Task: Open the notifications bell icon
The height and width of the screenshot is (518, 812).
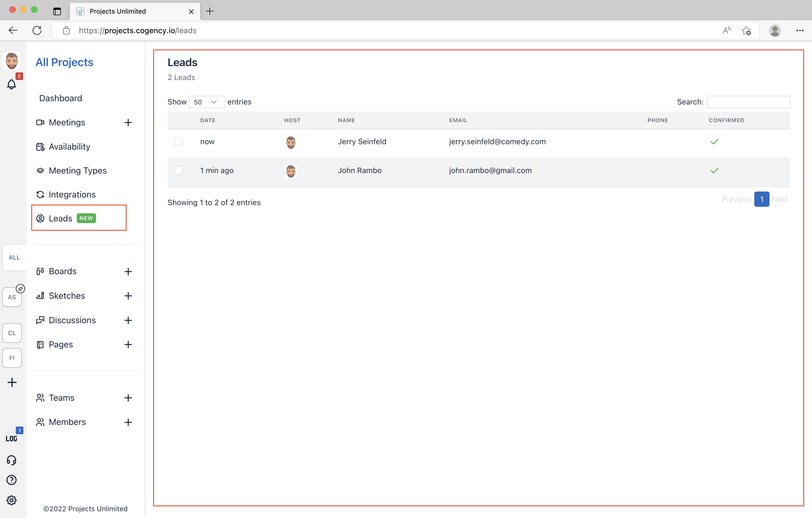Action: [x=11, y=84]
